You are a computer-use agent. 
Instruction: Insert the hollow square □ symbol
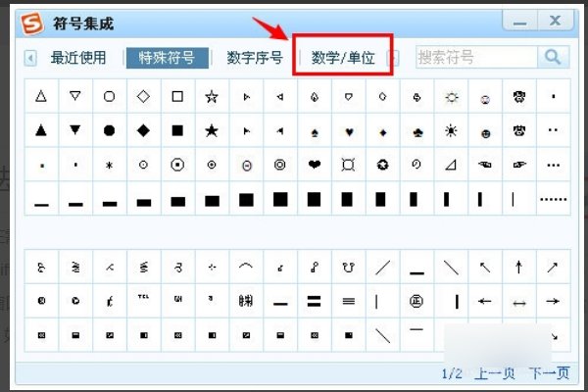[x=177, y=96]
